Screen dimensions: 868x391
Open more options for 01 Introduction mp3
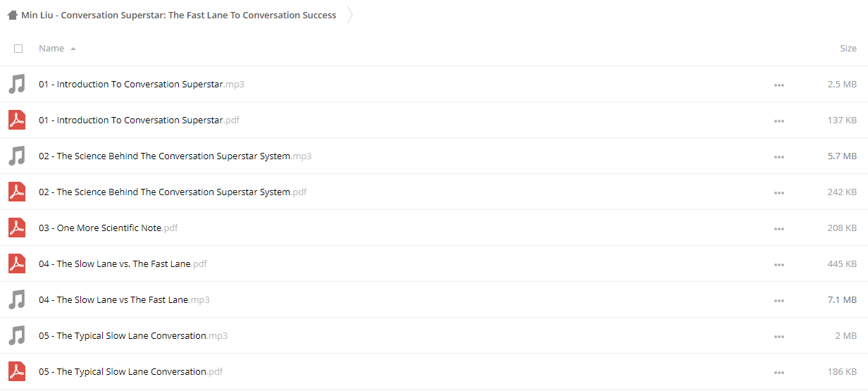pos(779,85)
